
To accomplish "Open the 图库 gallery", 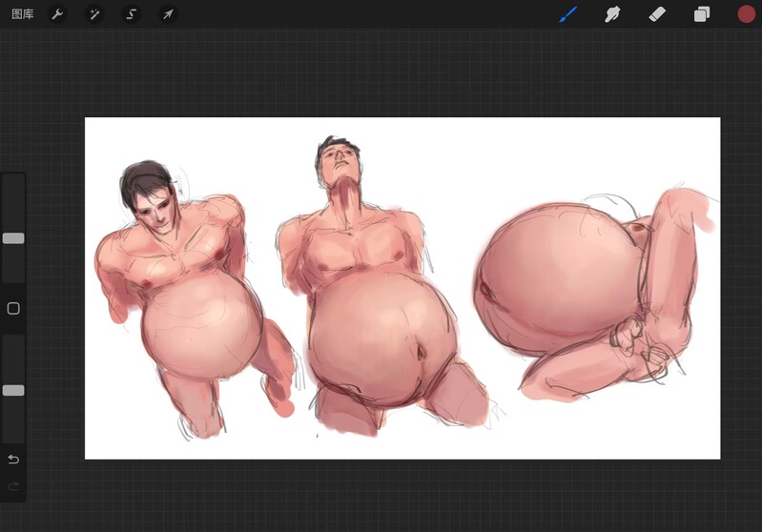I will [22, 14].
